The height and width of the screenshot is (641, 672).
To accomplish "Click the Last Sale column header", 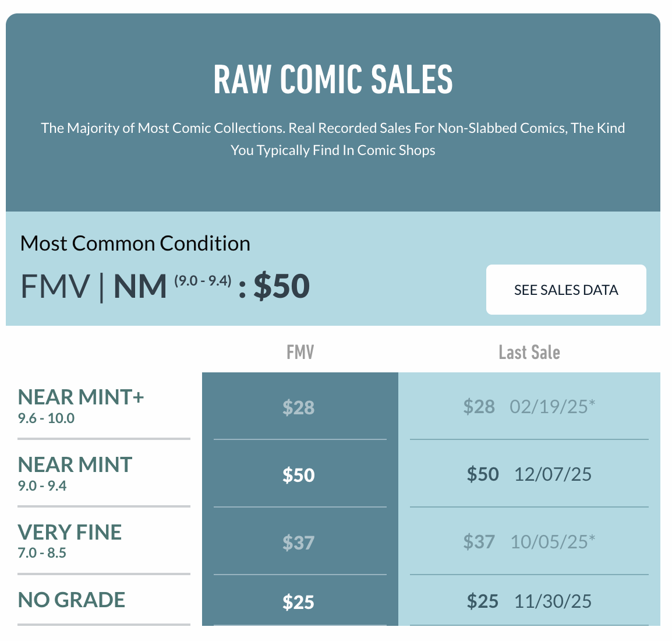I will (529, 352).
